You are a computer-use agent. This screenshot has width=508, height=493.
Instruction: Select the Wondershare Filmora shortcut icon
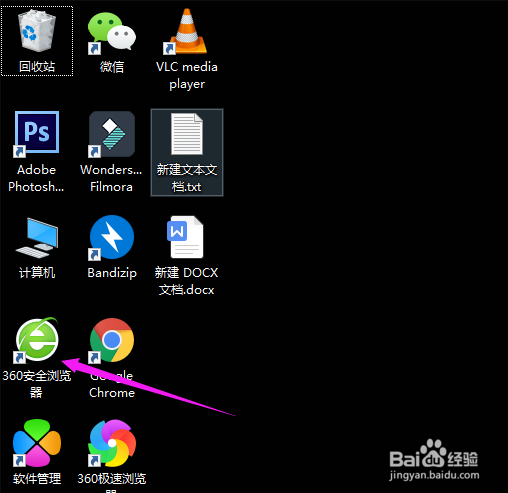112,134
